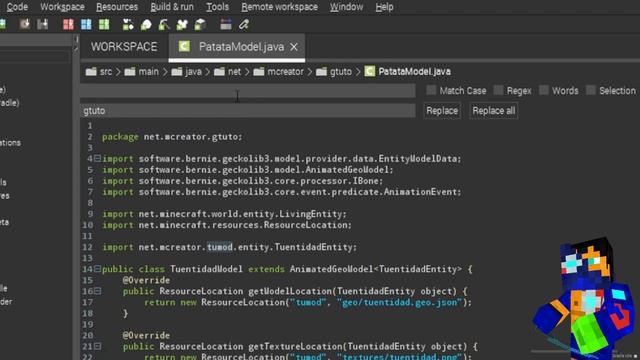Click the blue grid icon in the toolbar
Screen dimensions: 640x360
coord(86,24)
